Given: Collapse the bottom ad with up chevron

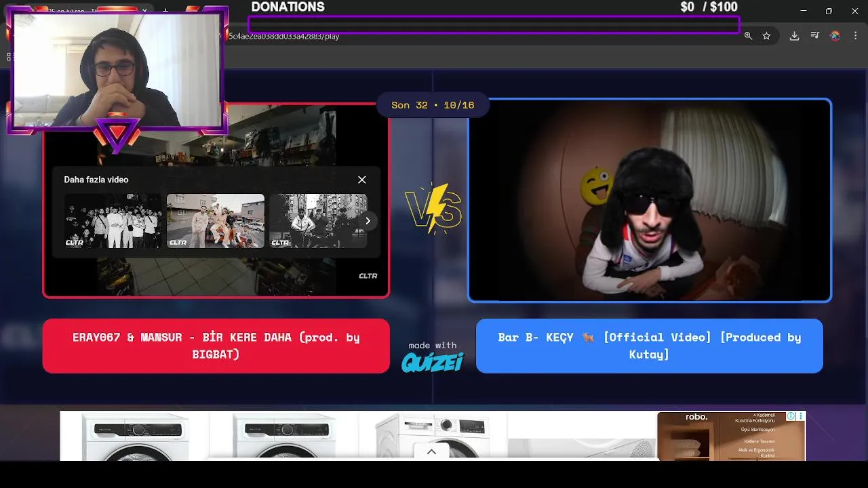Looking at the screenshot, I should (x=431, y=452).
